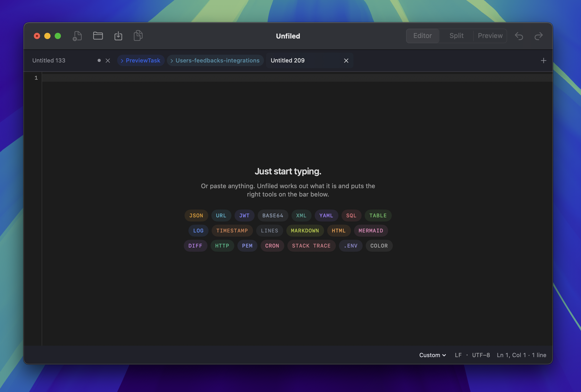Undo the last action
Image resolution: width=581 pixels, height=392 pixels.
tap(519, 36)
